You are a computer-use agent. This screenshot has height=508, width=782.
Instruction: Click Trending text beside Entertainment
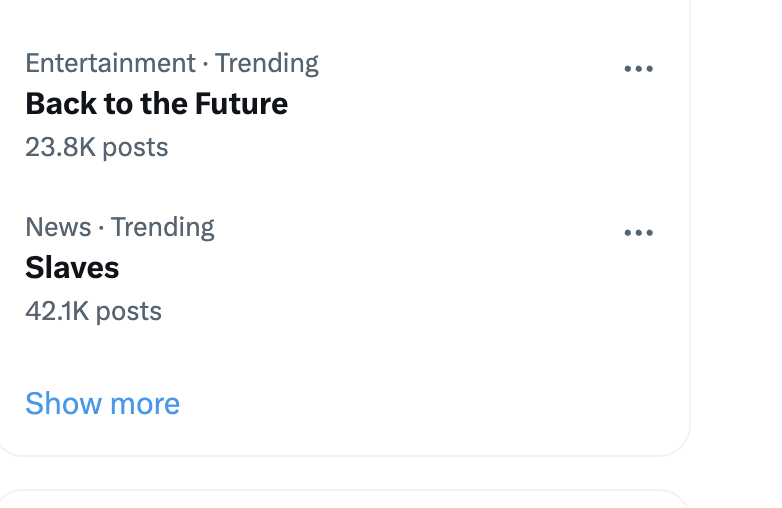pos(266,63)
